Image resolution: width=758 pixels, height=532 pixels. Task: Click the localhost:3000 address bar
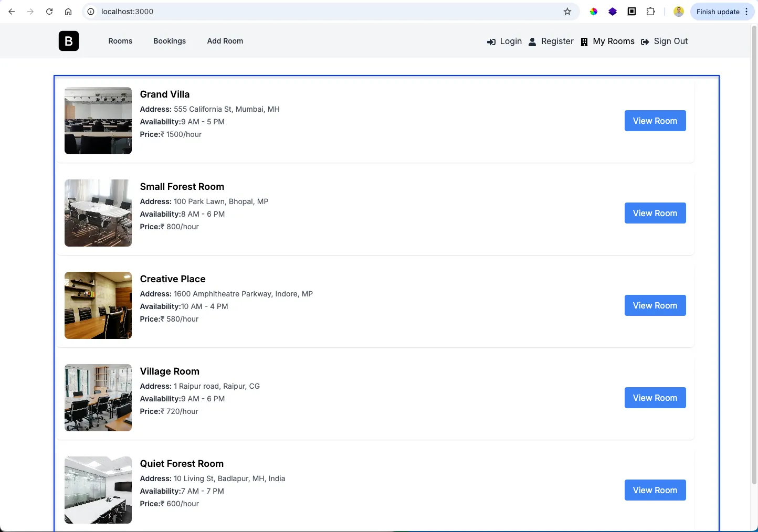(x=331, y=12)
